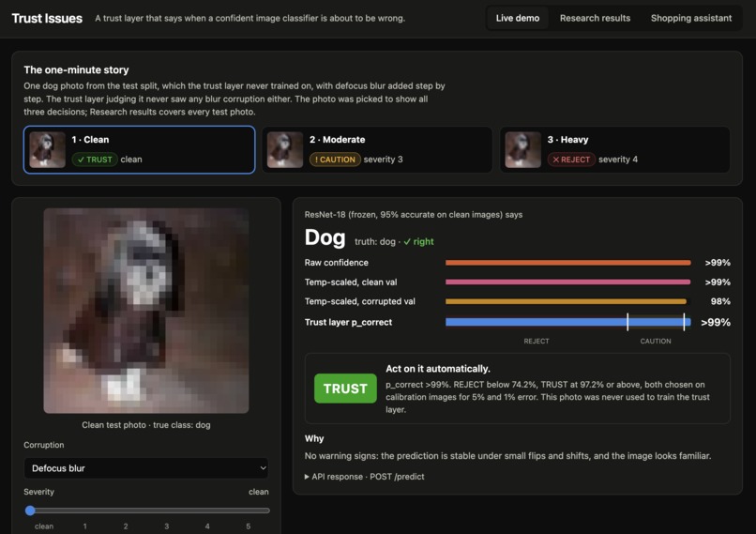Viewport: 756px width, 534px height.
Task: Click the dog thumbnail in Moderate card
Action: (x=285, y=149)
